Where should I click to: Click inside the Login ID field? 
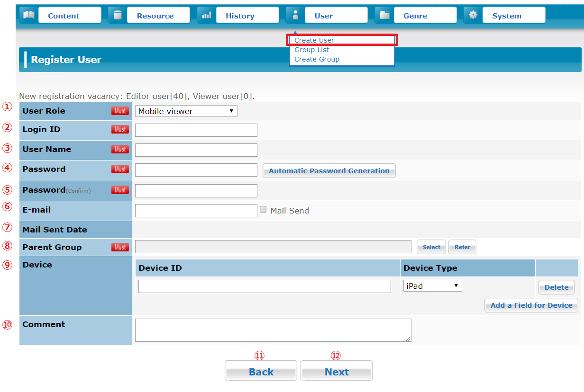pos(196,130)
